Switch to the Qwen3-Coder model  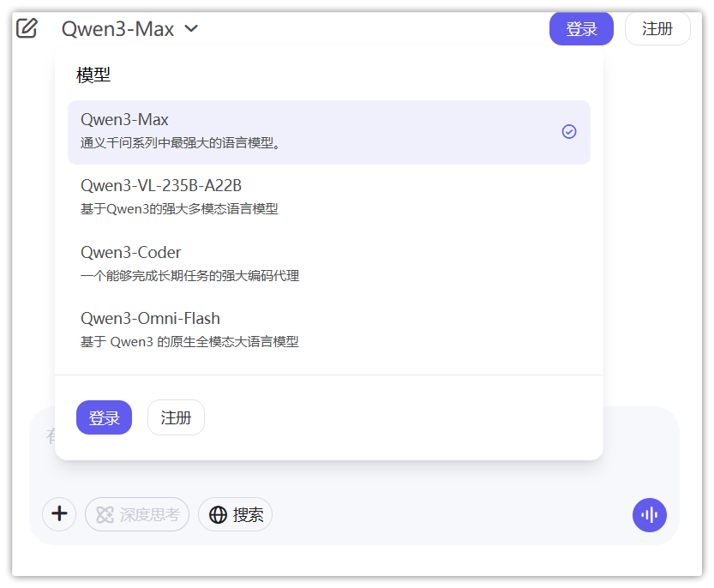click(329, 263)
